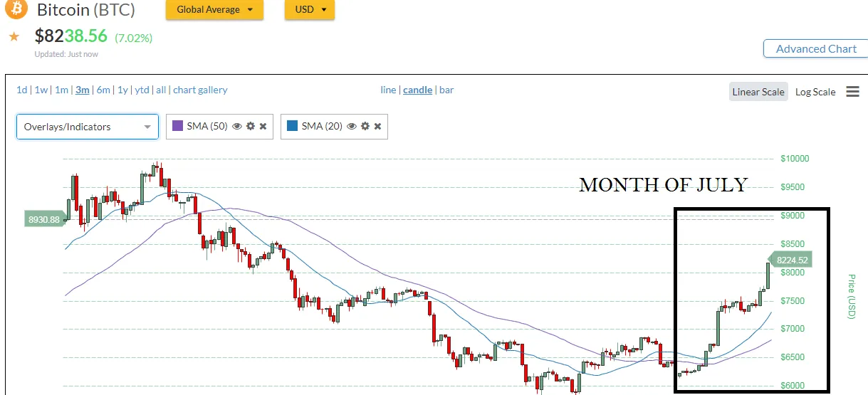Open the Global Average dropdown

[x=214, y=10]
